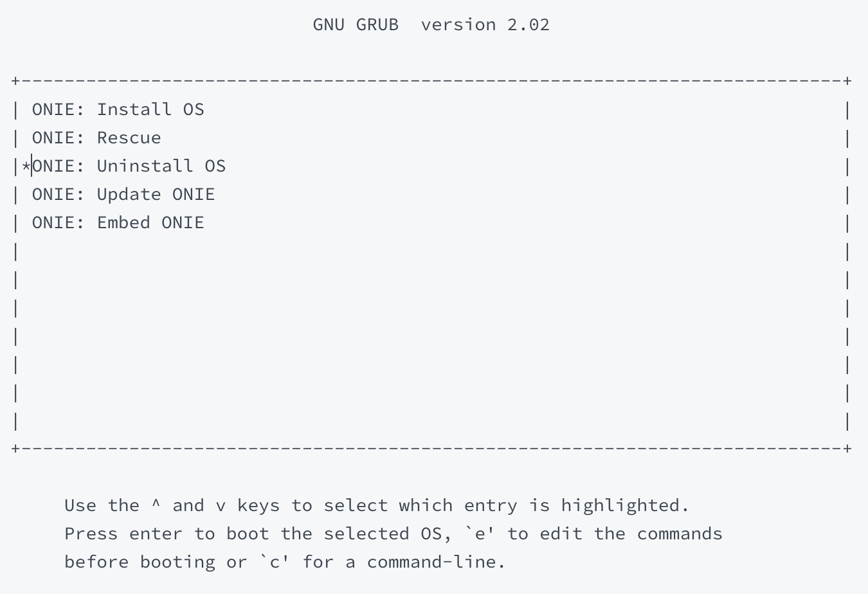The height and width of the screenshot is (594, 868).
Task: Click the version 2.02 label
Action: (x=485, y=24)
